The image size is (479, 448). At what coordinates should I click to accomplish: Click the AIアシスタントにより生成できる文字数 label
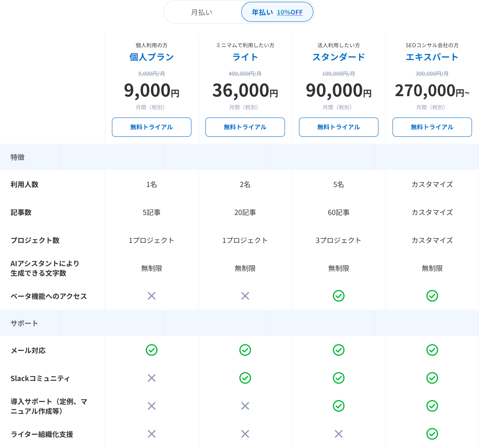click(45, 268)
